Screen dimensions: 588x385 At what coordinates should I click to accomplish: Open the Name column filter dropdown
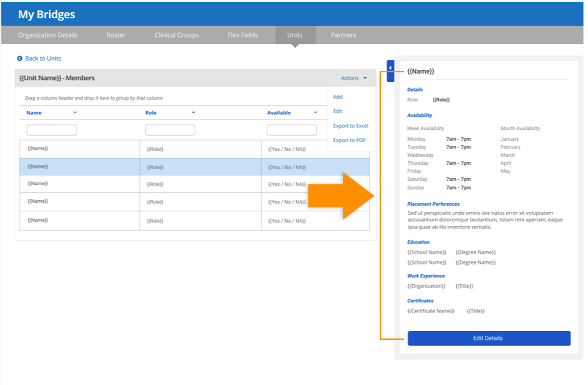pos(75,113)
